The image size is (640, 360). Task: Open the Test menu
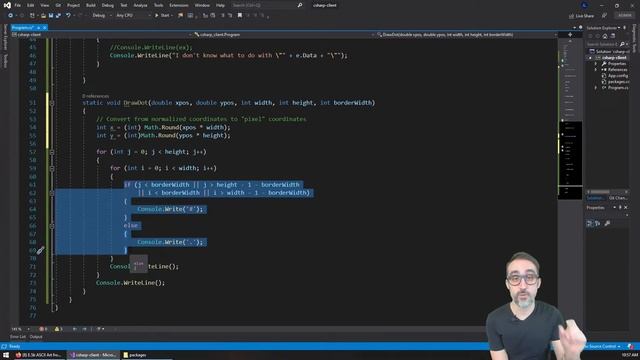(124, 5)
